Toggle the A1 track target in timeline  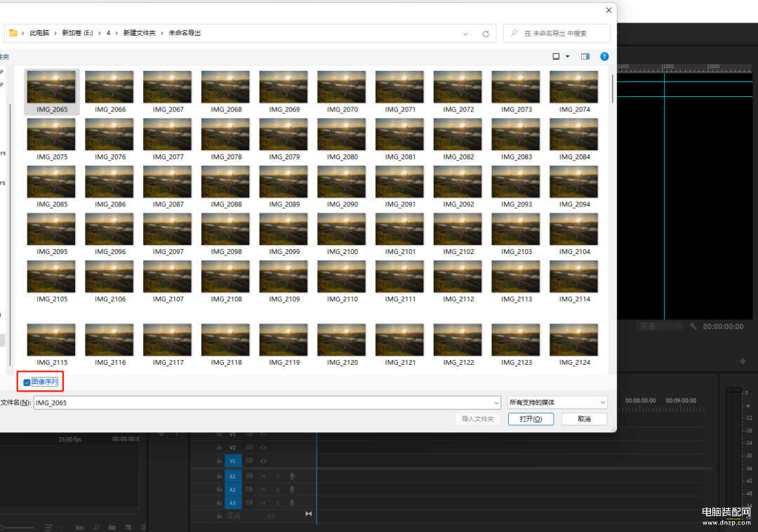(x=232, y=477)
